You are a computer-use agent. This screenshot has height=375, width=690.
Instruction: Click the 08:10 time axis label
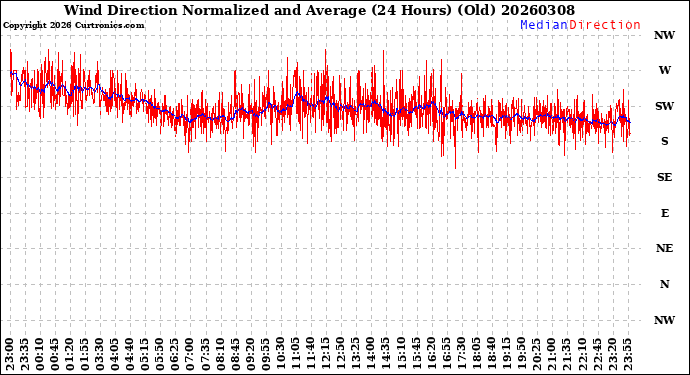point(220,355)
